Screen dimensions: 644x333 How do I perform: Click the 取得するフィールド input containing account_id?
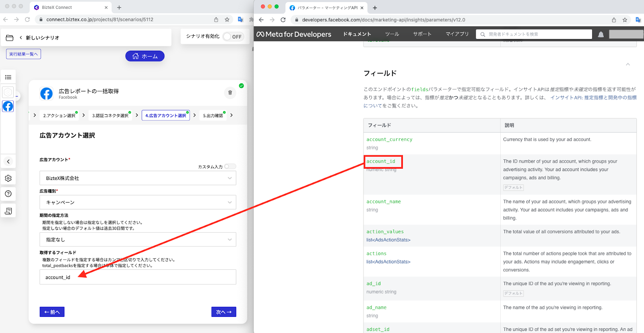pyautogui.click(x=138, y=277)
